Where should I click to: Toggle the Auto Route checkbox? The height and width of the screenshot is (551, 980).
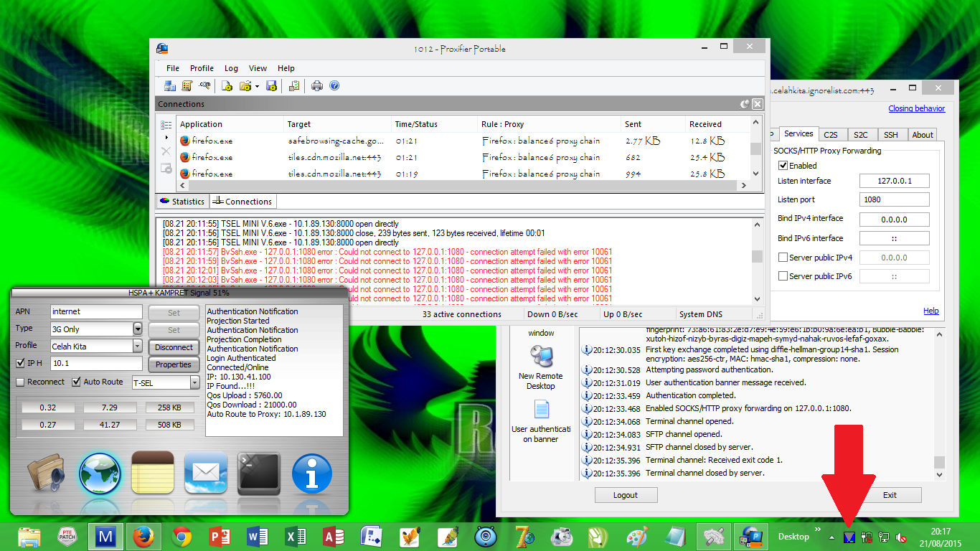[77, 382]
